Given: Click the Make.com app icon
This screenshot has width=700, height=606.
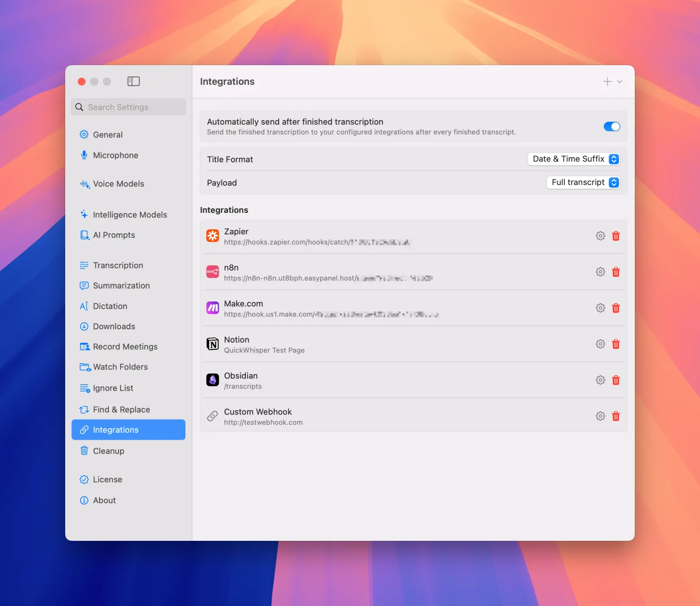Looking at the screenshot, I should 213,308.
